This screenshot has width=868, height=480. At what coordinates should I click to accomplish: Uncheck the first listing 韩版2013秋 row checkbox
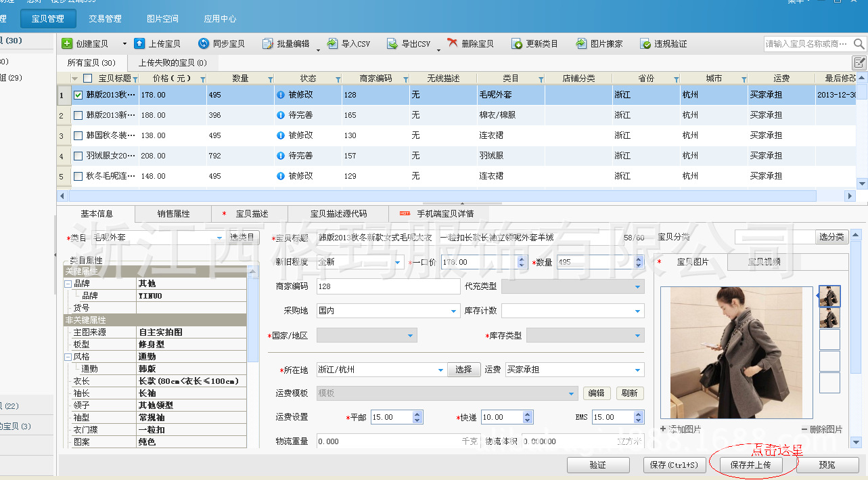pyautogui.click(x=76, y=95)
